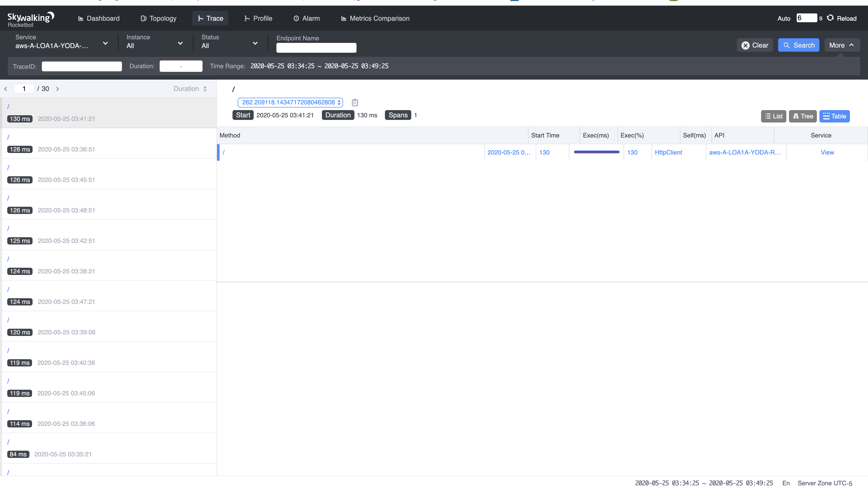Click inside the TraceID input field

click(x=82, y=66)
